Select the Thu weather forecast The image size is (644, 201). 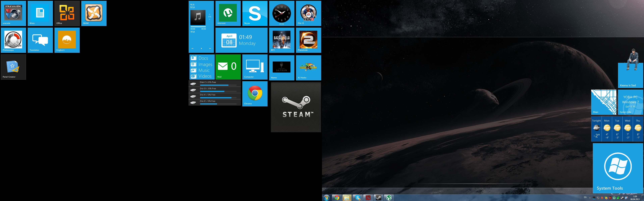tap(638, 129)
